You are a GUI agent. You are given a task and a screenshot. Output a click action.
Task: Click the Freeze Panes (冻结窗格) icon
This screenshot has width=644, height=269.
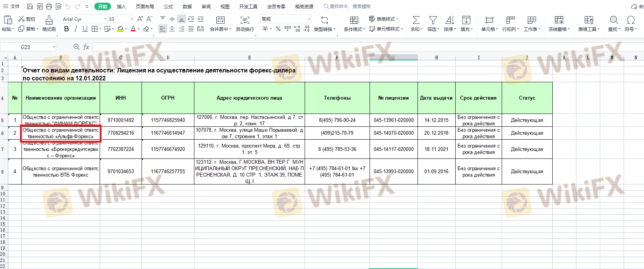click(559, 20)
